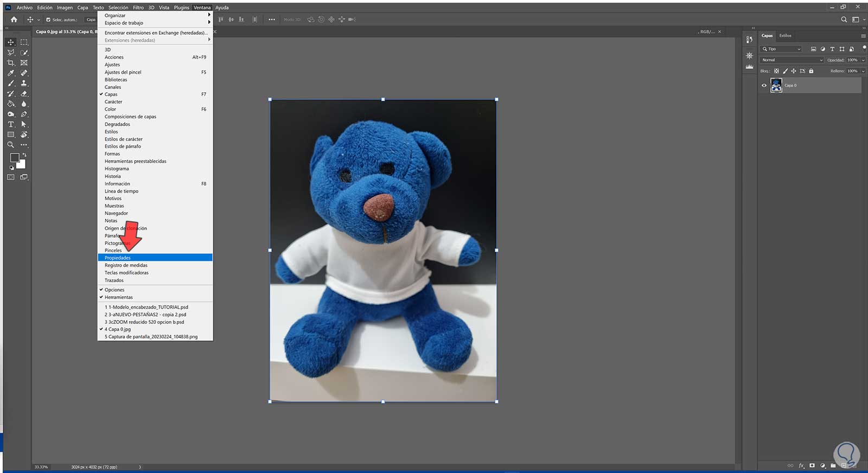868x473 pixels.
Task: Switch to the Estilos panel tab
Action: [785, 36]
